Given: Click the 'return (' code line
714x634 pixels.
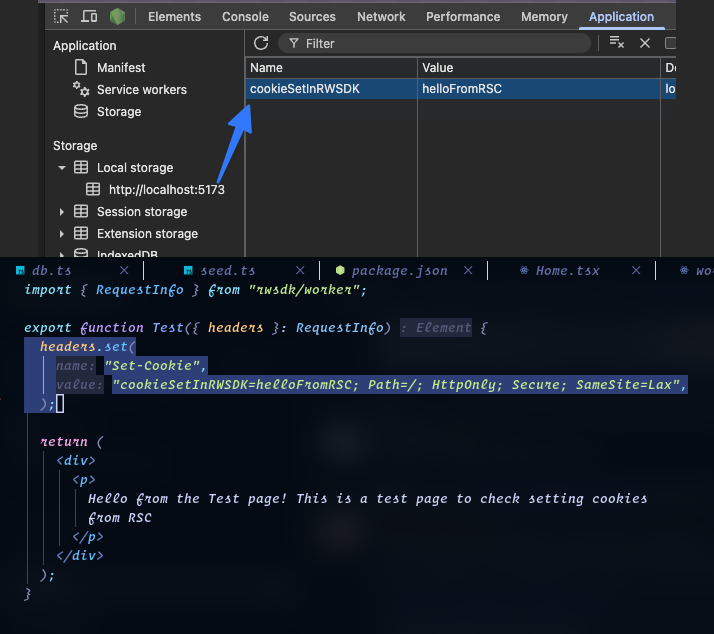Looking at the screenshot, I should pyautogui.click(x=72, y=441).
